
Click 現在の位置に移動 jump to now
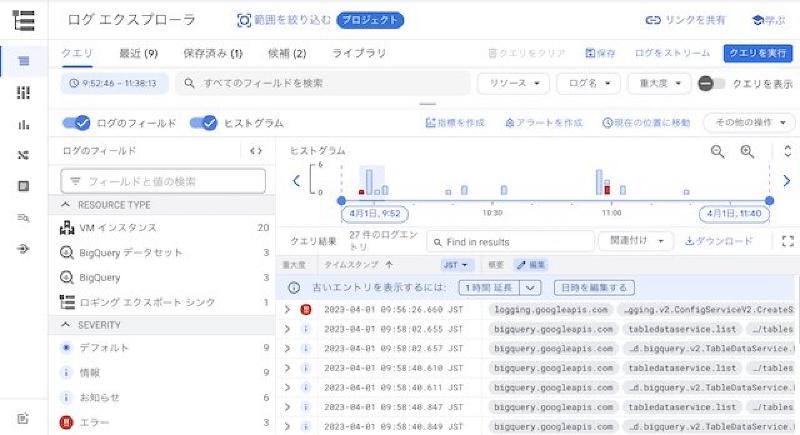coord(646,123)
